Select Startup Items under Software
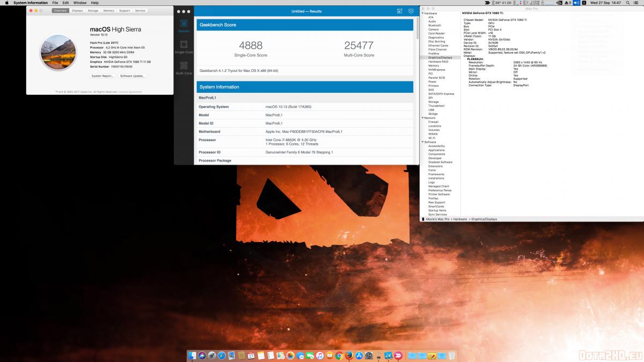The height and width of the screenshot is (362, 644). (437, 210)
